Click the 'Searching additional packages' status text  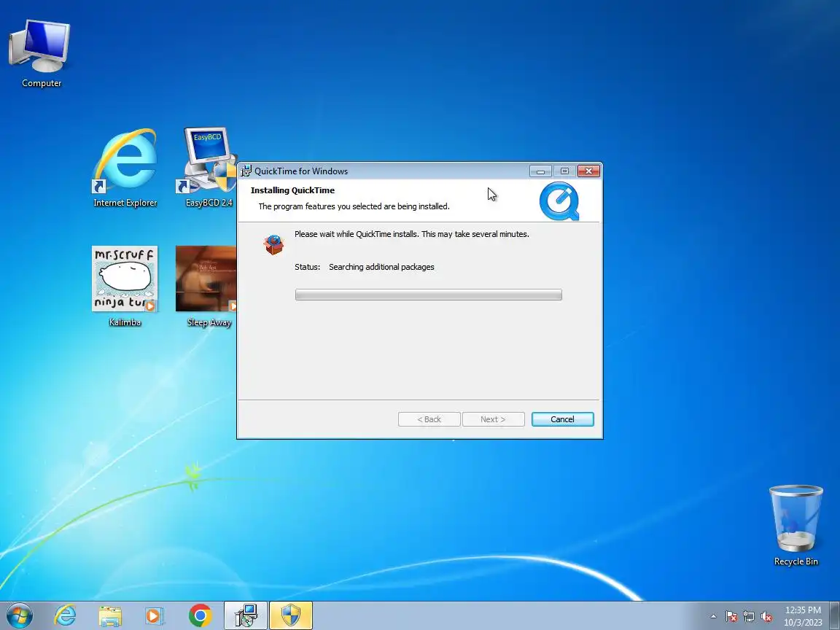coord(381,267)
